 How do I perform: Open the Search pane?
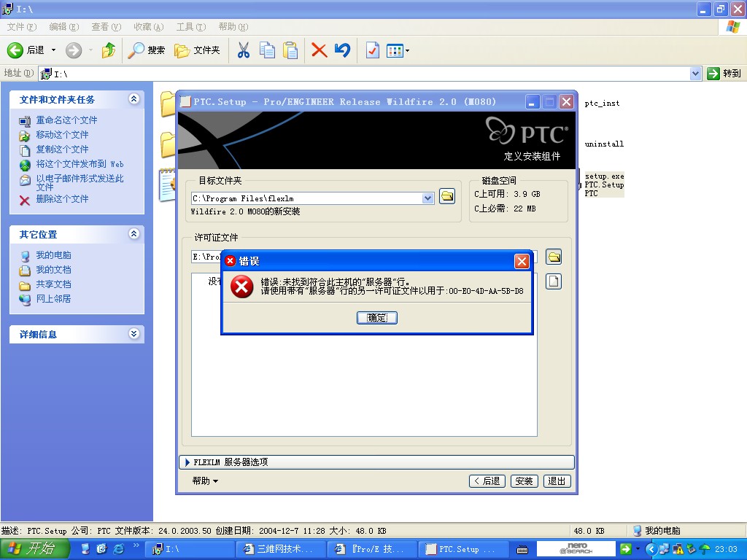(147, 50)
